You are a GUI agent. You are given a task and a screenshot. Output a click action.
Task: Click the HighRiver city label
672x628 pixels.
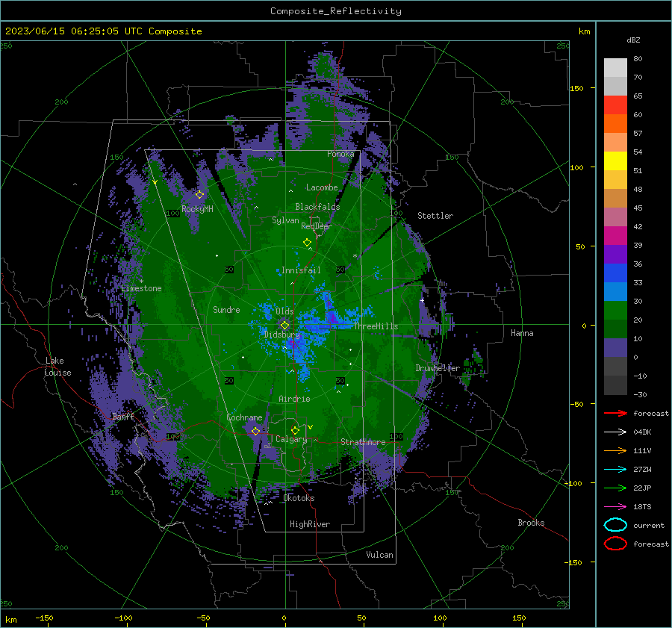click(310, 524)
